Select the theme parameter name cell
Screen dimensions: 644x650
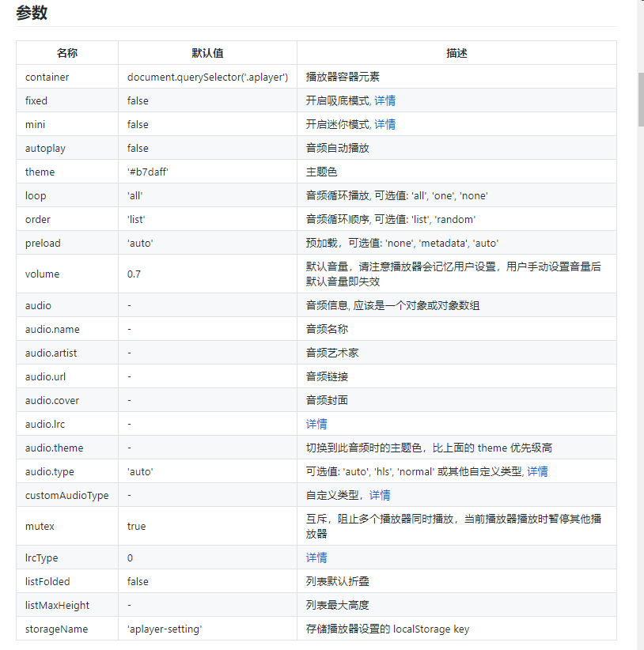coord(67,172)
